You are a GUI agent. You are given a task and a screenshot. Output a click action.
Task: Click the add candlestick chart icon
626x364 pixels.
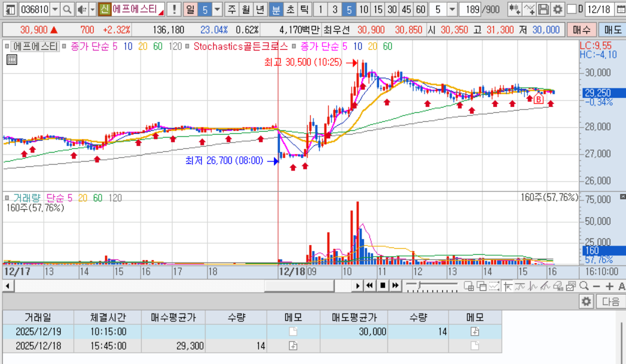click(x=514, y=9)
